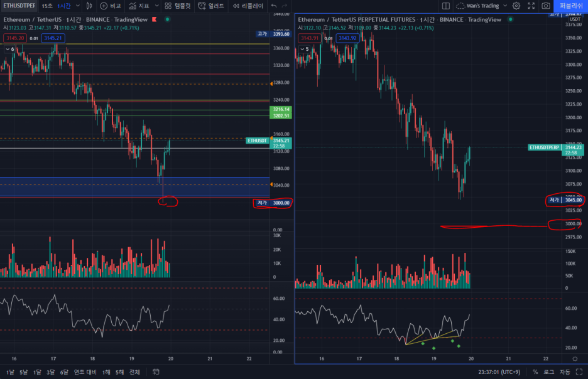
Task: Click the orange arrow marker at 3040.00
Action: [271, 184]
